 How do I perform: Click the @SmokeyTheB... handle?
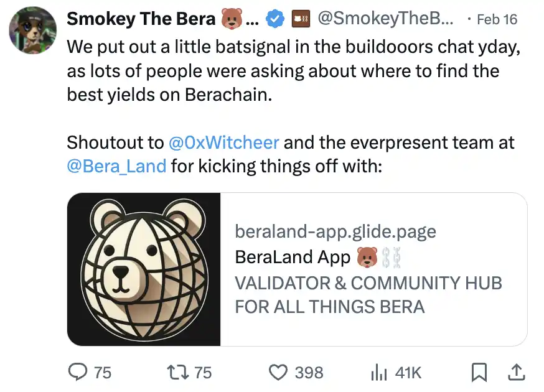coord(386,19)
